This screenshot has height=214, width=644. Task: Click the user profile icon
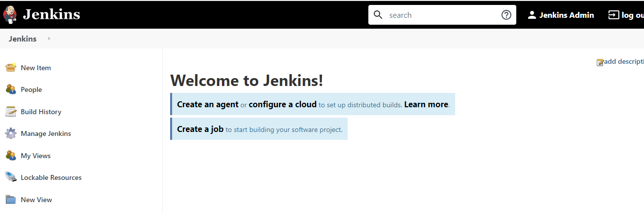click(x=532, y=15)
